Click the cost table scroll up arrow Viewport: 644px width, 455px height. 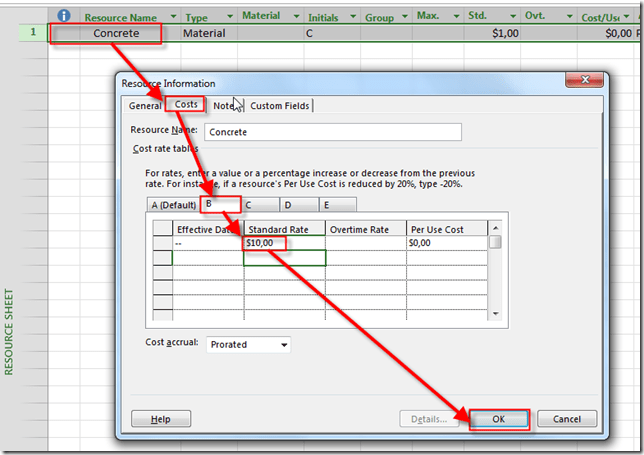point(495,228)
